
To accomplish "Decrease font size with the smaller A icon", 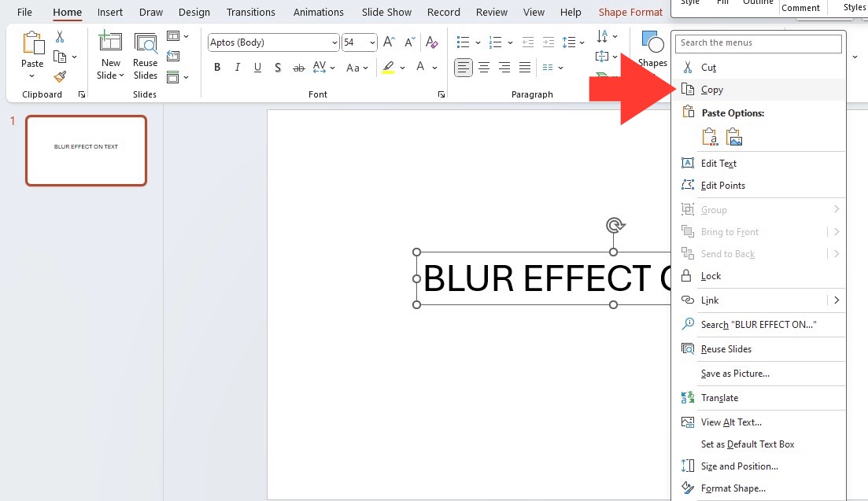I will (x=410, y=42).
